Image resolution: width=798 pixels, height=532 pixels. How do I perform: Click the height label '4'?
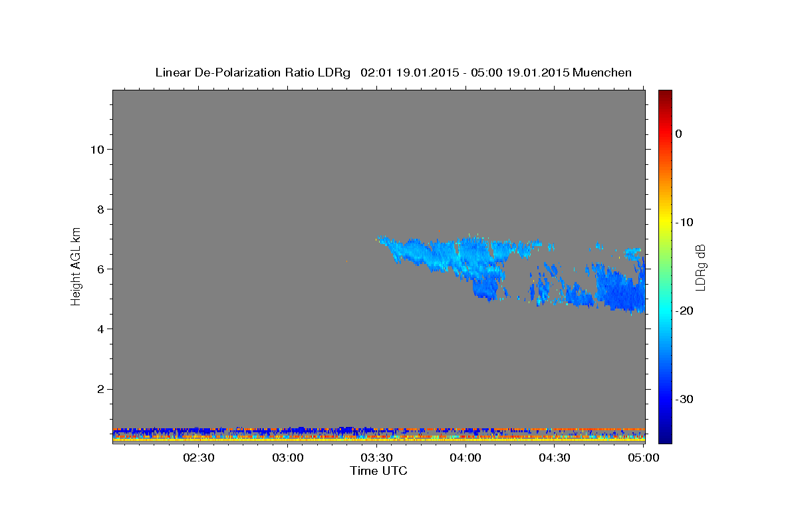click(99, 329)
